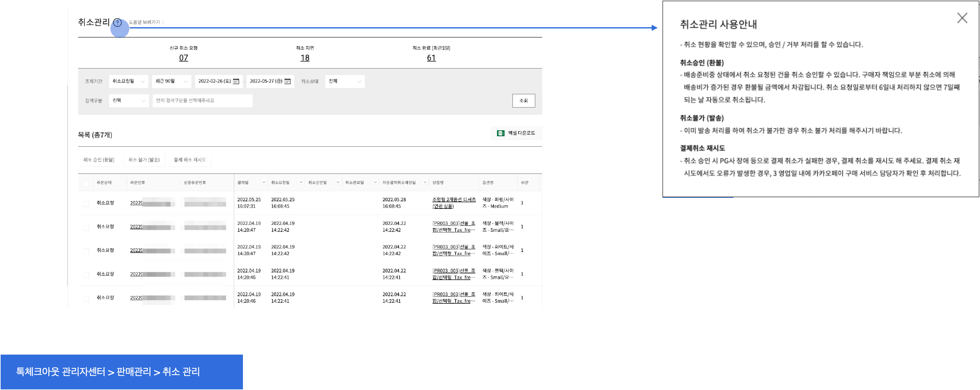Open the 최근 90일 range dropdown
980x390 pixels.
coord(171,81)
